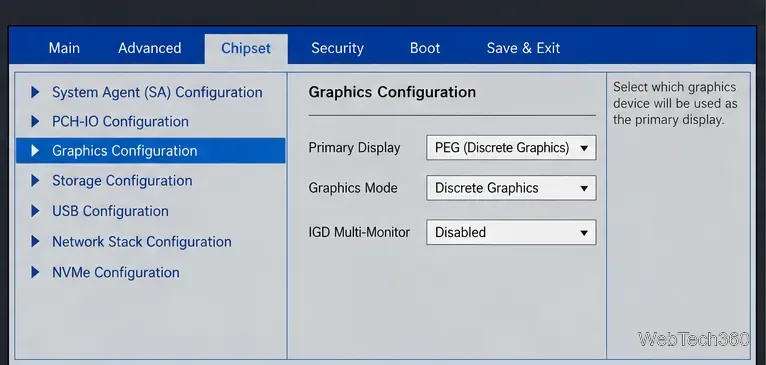The height and width of the screenshot is (365, 766).
Task: Click the Primary Display label
Action: click(x=354, y=148)
